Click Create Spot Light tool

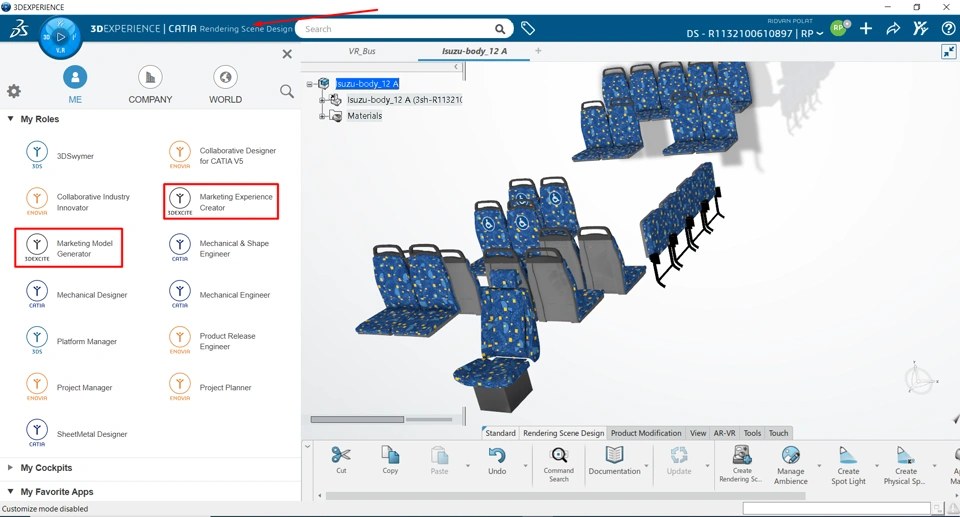click(848, 465)
